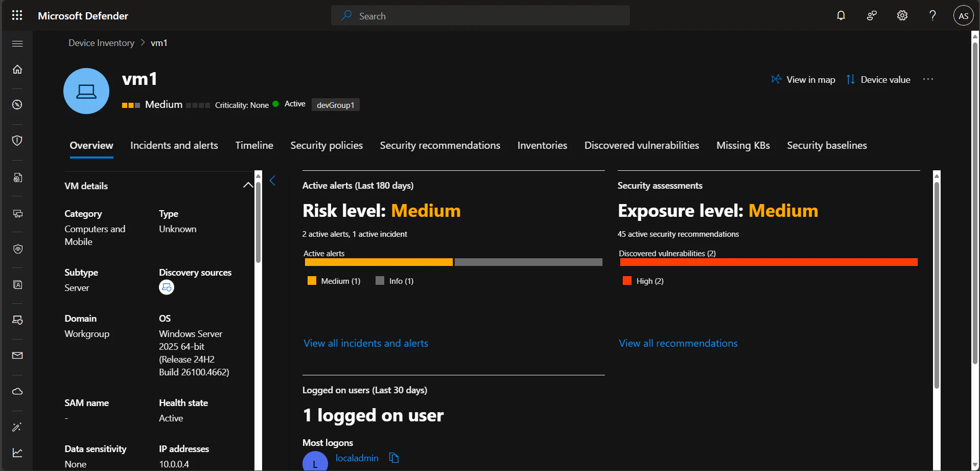Go to Home in the sidebar
The width and height of the screenshot is (980, 471).
[x=17, y=69]
